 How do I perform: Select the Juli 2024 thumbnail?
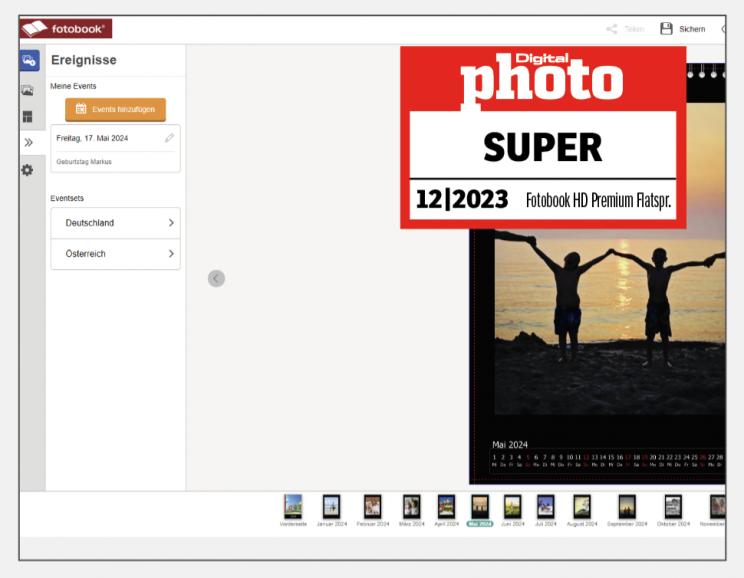pos(545,507)
